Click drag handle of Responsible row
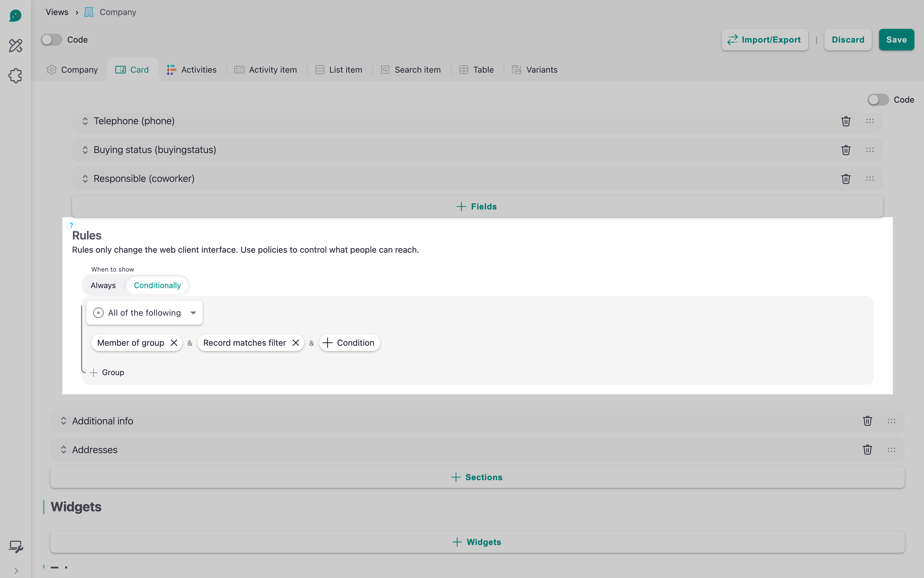The width and height of the screenshot is (924, 578). tap(870, 179)
